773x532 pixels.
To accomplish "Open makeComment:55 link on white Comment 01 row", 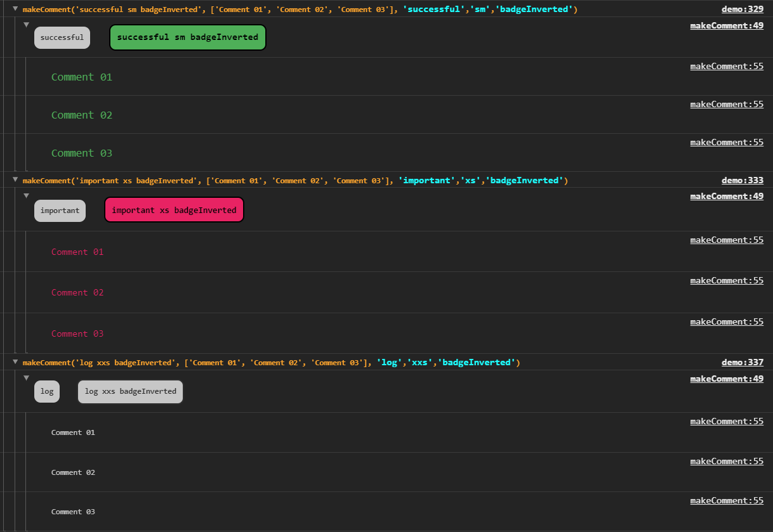I will coord(727,421).
